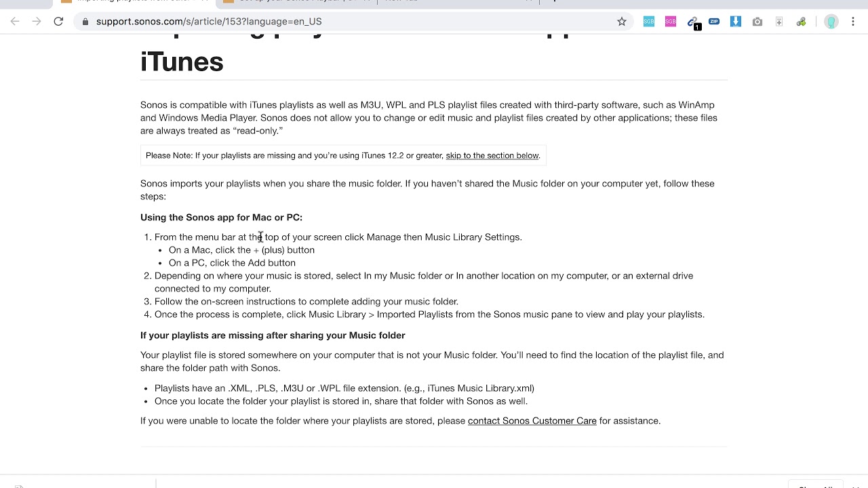Click step 3 'Follow the on-screen instructions'
The image size is (868, 488).
click(x=307, y=302)
